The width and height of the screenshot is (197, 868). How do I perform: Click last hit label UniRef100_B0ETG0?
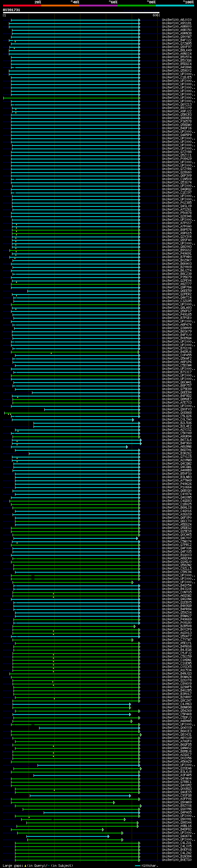pyautogui.click(x=177, y=860)
